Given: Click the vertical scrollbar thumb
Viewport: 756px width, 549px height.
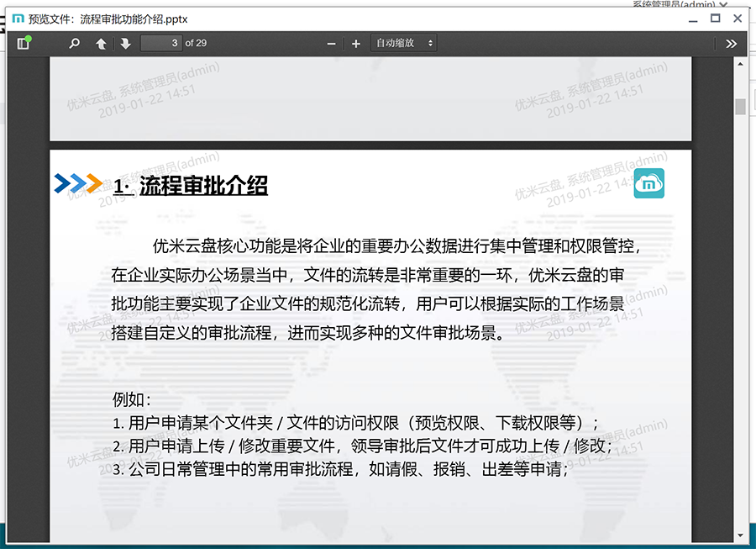Looking at the screenshot, I should pos(740,107).
